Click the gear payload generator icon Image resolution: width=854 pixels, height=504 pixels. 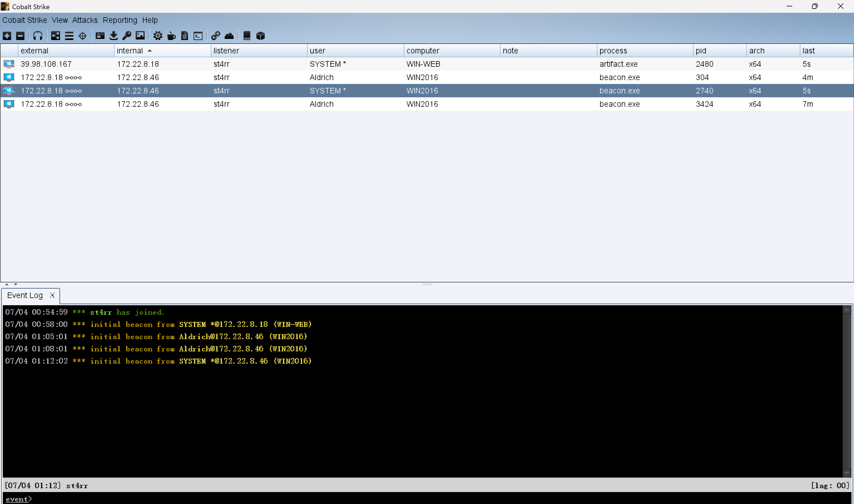coord(158,36)
